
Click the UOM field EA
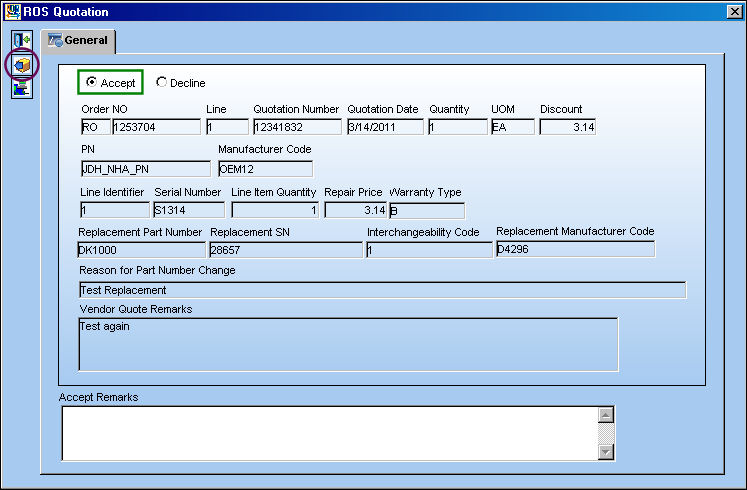click(x=513, y=127)
